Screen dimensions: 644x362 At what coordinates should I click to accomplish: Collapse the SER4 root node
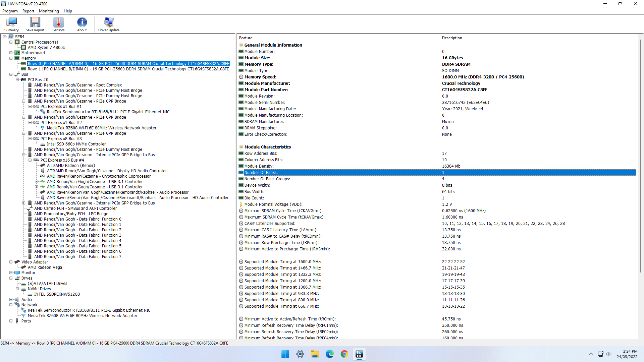[x=5, y=37]
